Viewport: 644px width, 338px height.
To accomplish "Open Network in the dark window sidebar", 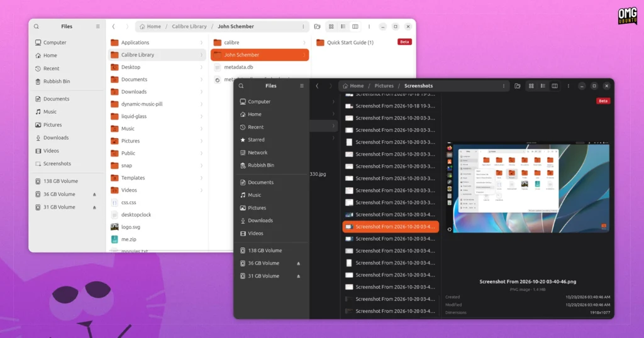I will (x=253, y=153).
